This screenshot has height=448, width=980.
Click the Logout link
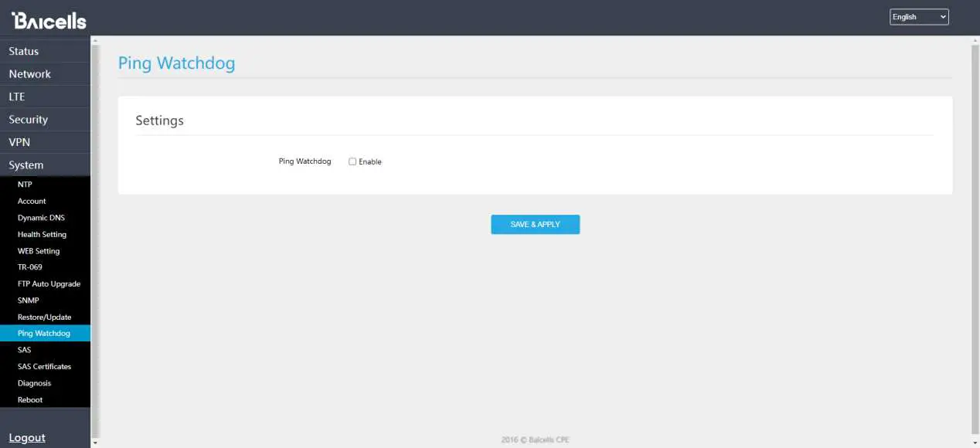27,437
